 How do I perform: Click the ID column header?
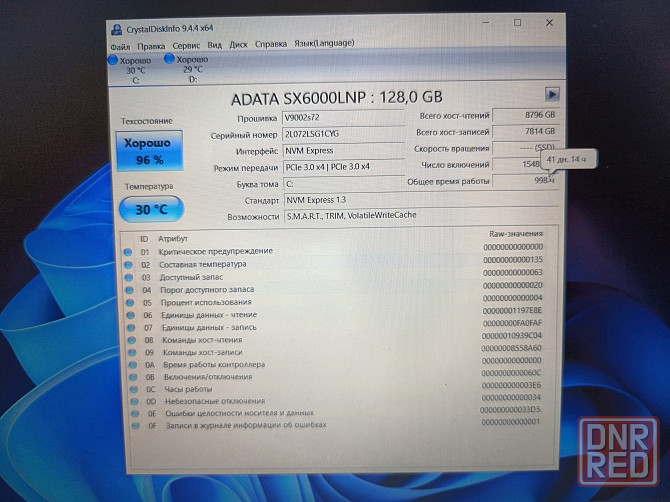pos(144,239)
